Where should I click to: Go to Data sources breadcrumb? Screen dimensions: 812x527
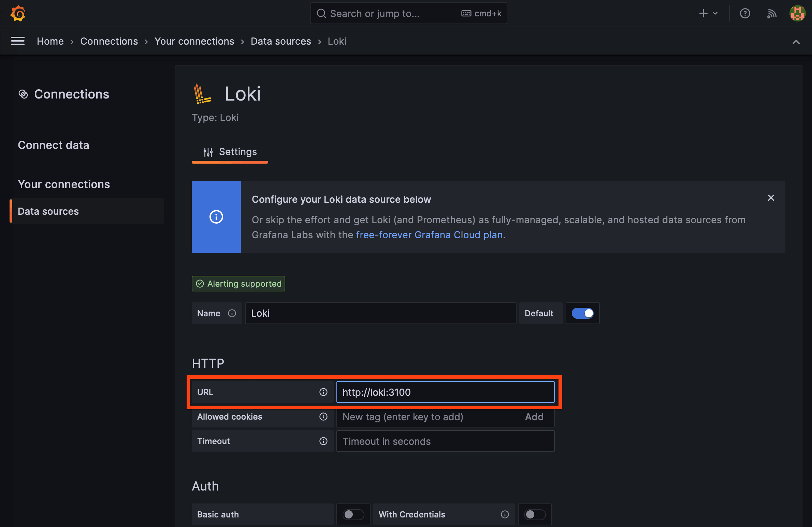point(281,41)
